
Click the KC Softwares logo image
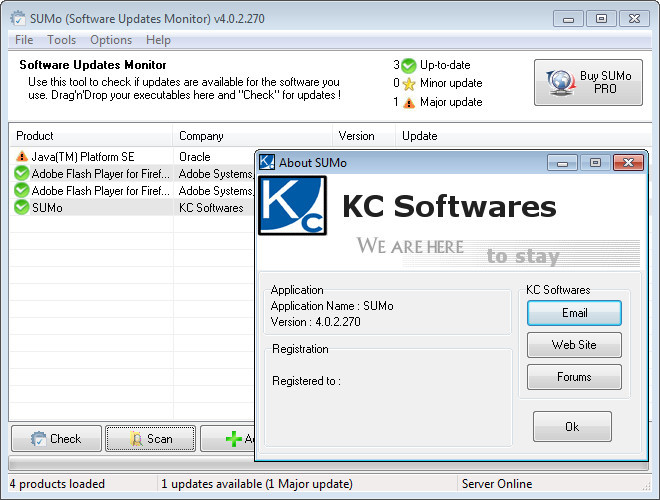click(292, 205)
